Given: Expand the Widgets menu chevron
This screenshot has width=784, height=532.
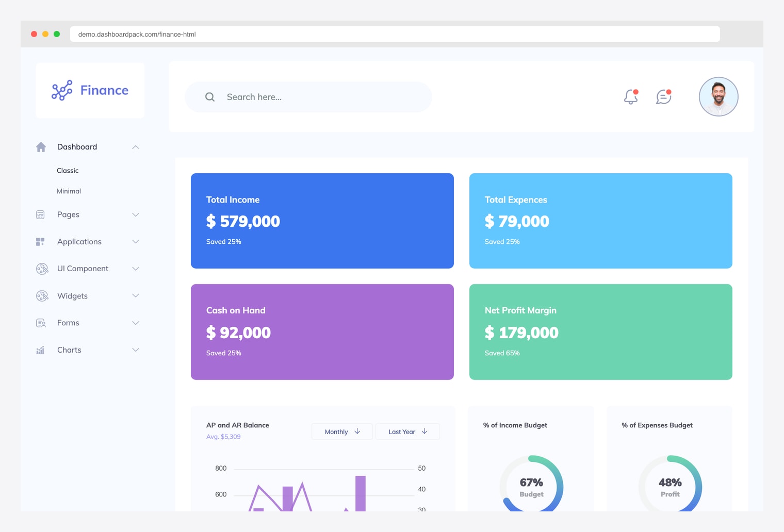Looking at the screenshot, I should [136, 296].
